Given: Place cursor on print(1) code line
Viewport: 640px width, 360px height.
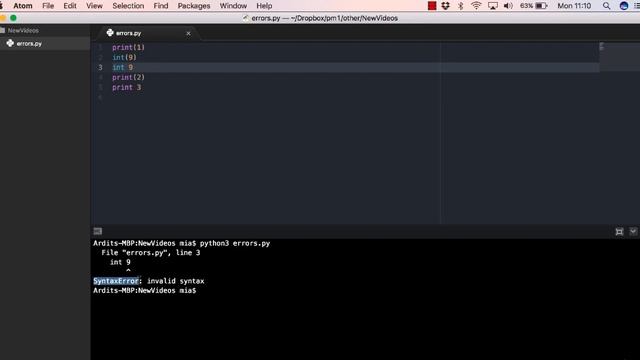Looking at the screenshot, I should pyautogui.click(x=128, y=47).
